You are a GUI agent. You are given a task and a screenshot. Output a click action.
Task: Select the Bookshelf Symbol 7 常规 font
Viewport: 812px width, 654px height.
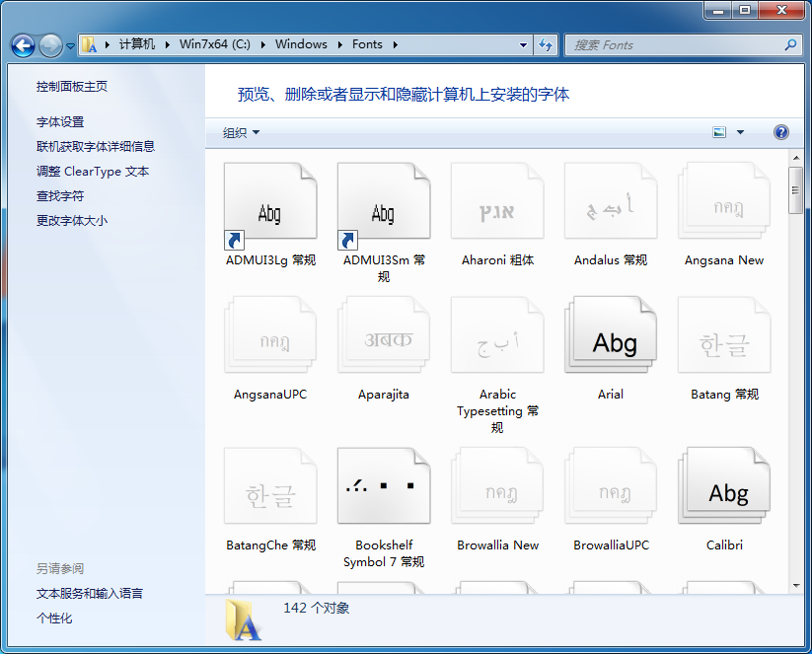click(x=383, y=485)
